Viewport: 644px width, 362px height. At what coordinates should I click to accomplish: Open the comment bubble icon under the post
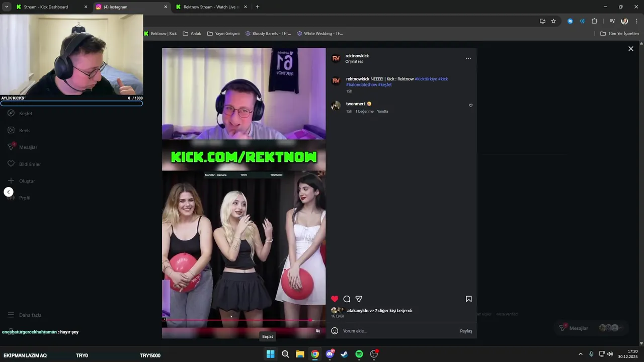(347, 299)
